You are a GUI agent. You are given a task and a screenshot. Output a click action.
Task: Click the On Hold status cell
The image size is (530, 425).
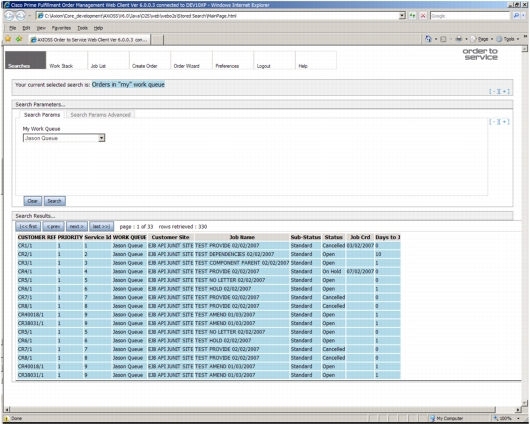tap(332, 271)
